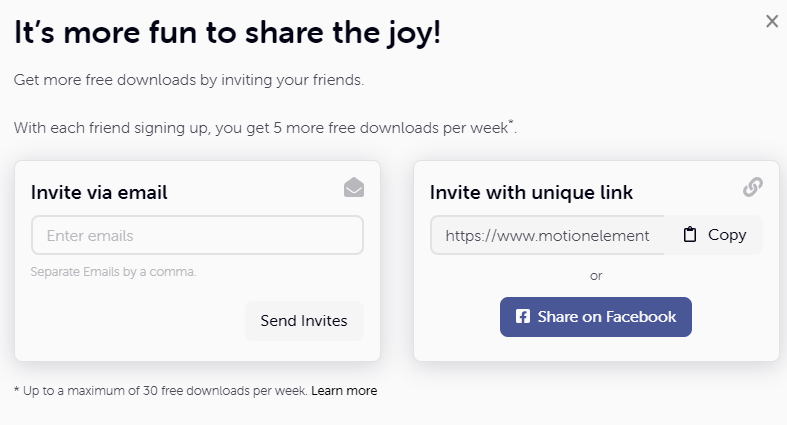Click the Facebook logo icon
Screen dimensions: 787x425
[522, 316]
